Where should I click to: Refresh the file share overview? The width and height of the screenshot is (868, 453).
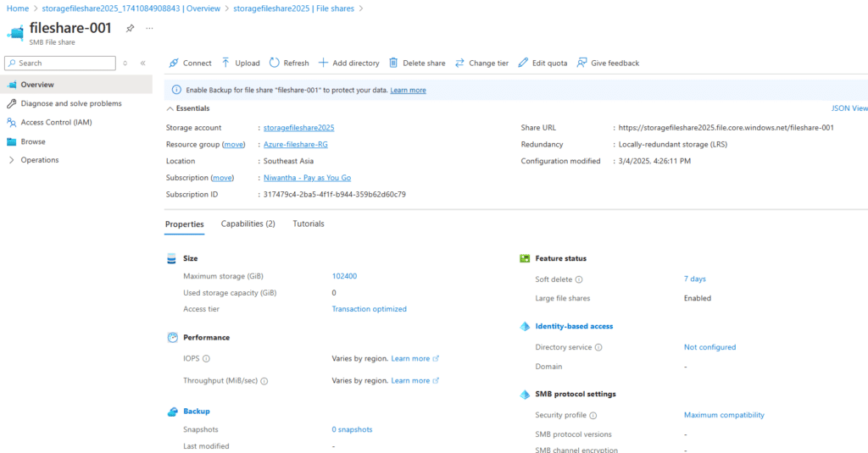click(288, 63)
